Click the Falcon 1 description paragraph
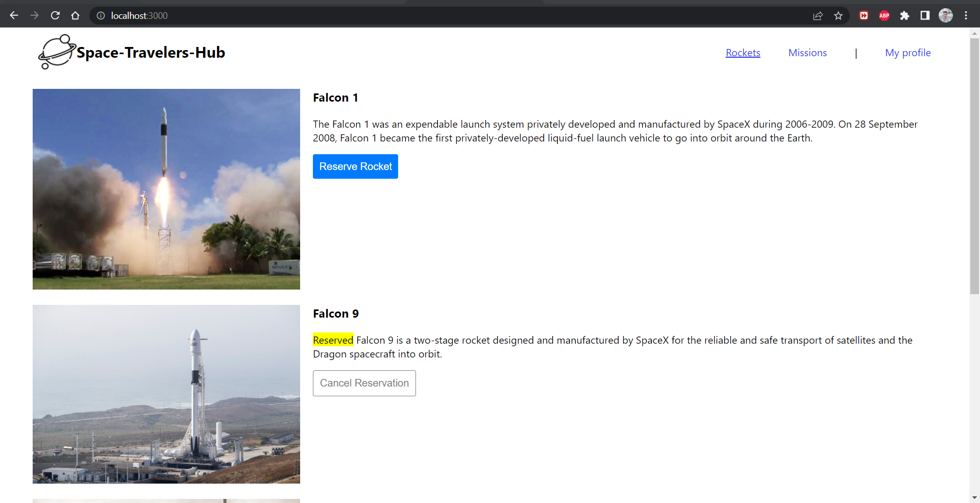The height and width of the screenshot is (503, 980). click(615, 131)
